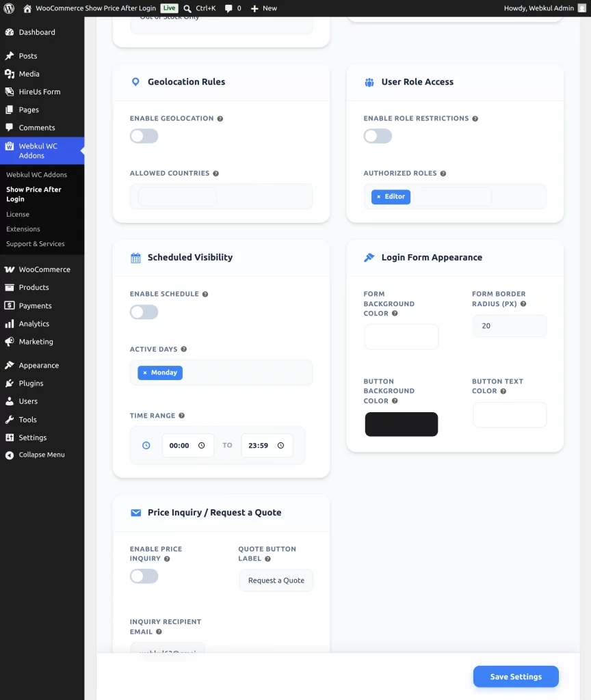
Task: Click help icon beside Enable Geolocation
Action: coord(220,119)
